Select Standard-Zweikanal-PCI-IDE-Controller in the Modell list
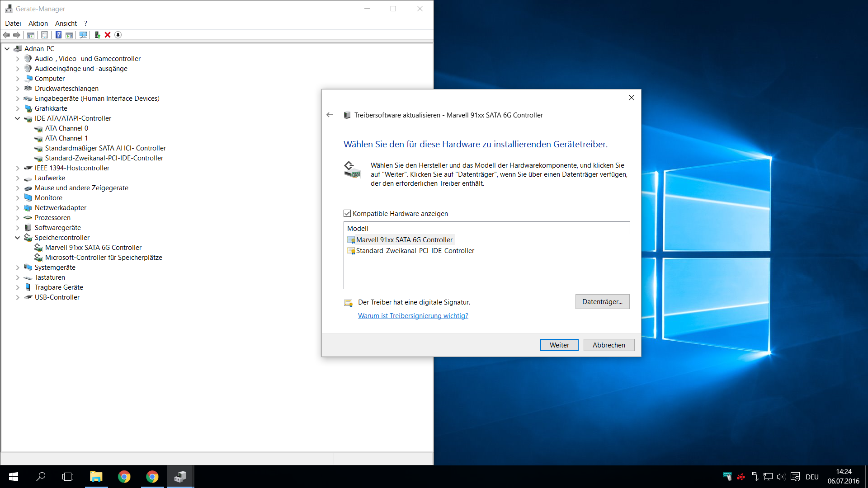 [415, 251]
